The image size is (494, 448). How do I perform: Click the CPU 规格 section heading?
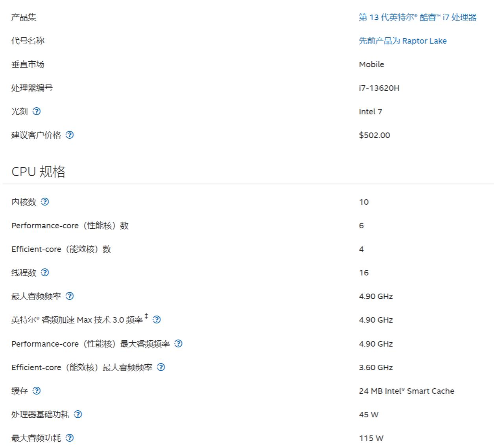pyautogui.click(x=39, y=172)
